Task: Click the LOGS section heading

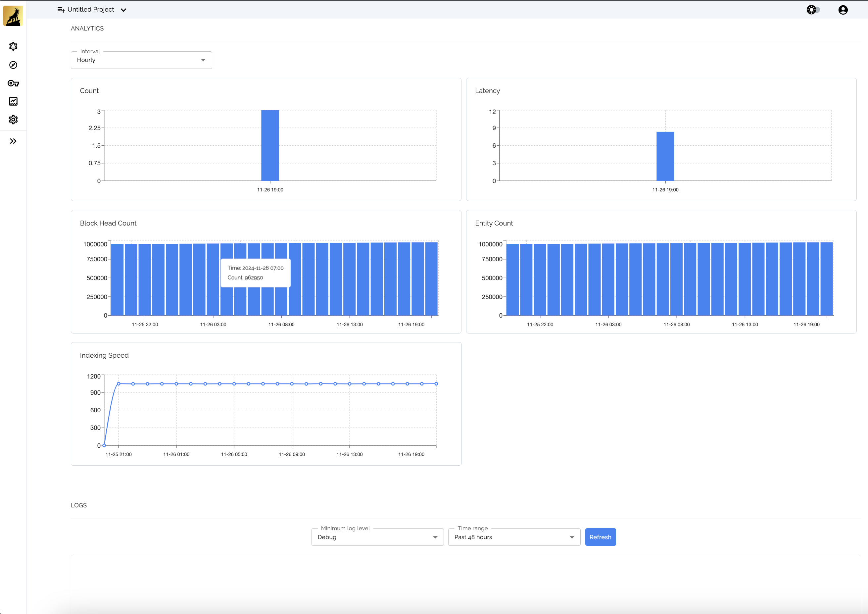Action: coord(79,505)
